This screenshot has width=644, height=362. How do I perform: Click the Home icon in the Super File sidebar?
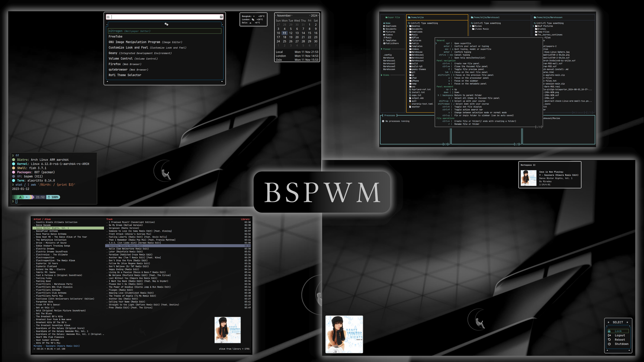click(x=384, y=23)
